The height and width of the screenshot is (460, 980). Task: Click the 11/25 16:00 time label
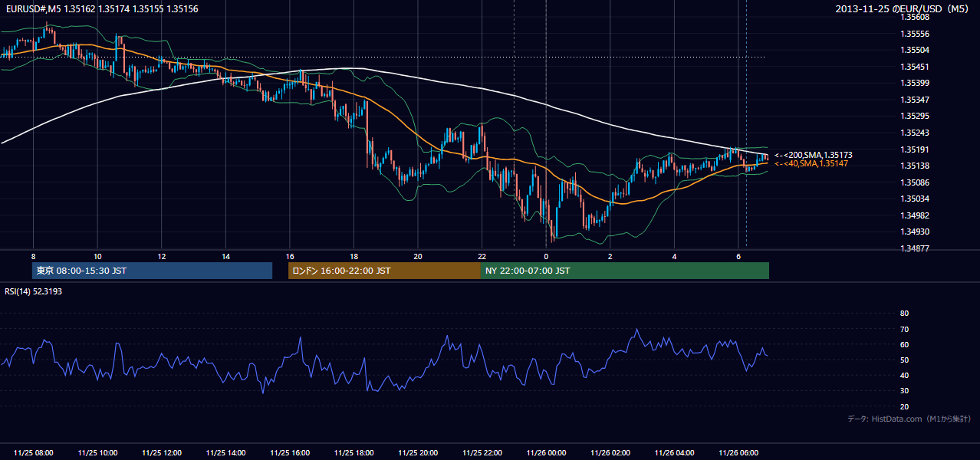tap(290, 453)
